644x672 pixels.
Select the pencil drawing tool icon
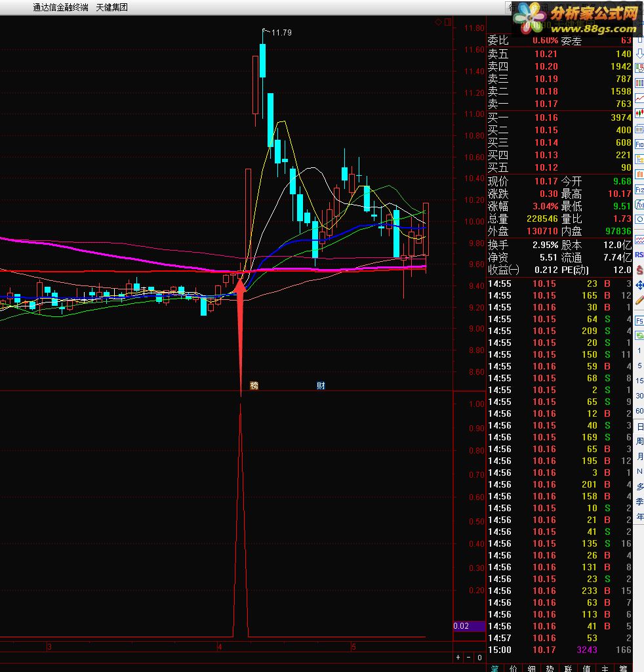(x=639, y=300)
